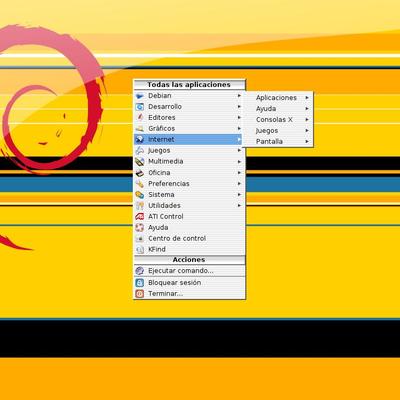
Task: Open the Juegos entry in the submenu
Action: 278,131
